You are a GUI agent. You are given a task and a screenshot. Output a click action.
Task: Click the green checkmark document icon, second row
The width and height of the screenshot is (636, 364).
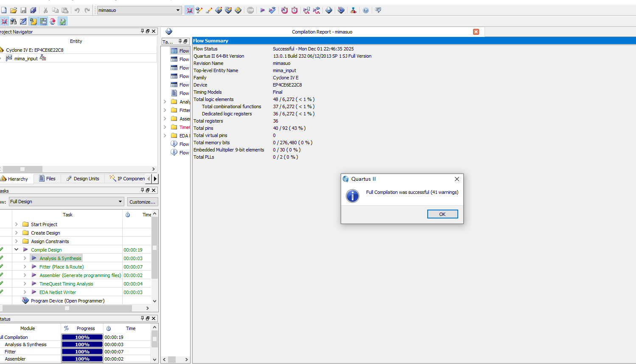coord(63,21)
